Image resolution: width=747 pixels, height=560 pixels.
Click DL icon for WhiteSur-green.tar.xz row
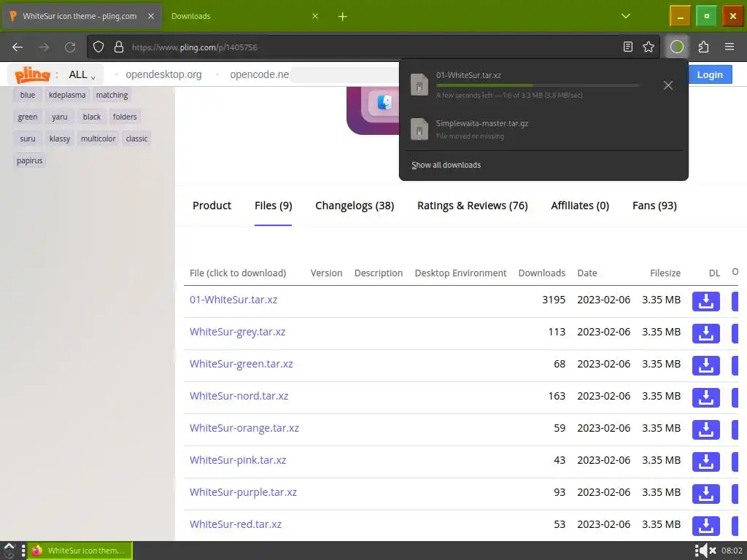705,366
